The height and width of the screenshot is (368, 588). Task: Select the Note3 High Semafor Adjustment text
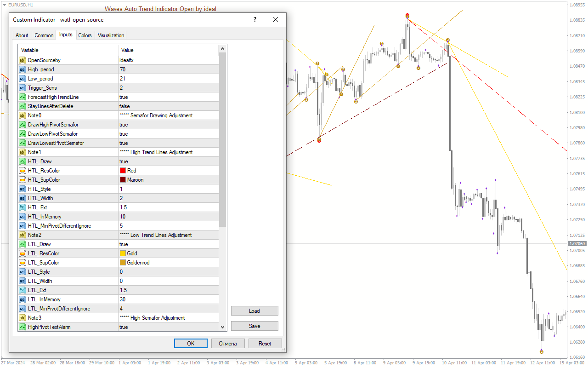click(x=153, y=318)
